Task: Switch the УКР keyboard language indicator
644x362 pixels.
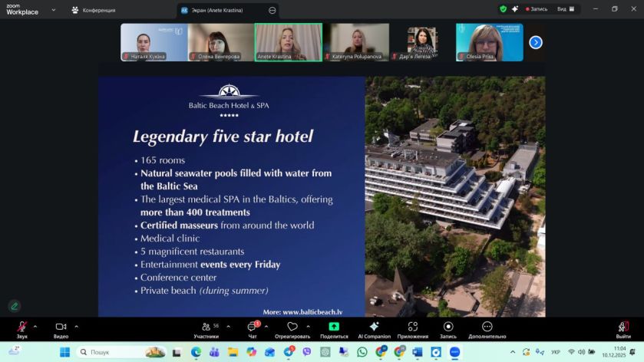Action: 556,352
